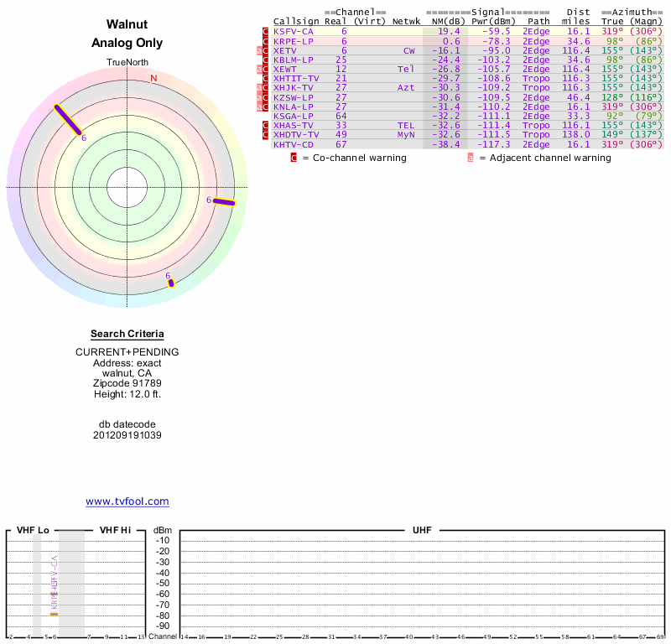Image resolution: width=671 pixels, height=644 pixels.
Task: Click the northwest channel 6 radar signal bar
Action: (x=68, y=120)
